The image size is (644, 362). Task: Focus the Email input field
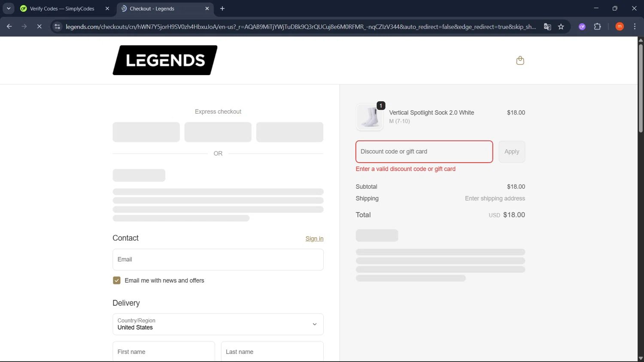click(218, 259)
